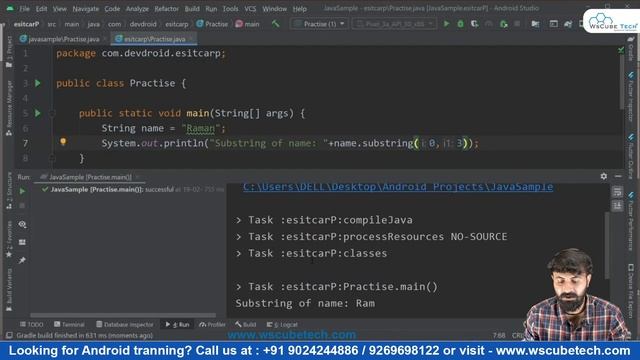The image size is (640, 360).
Task: Open the Gradle tool window on right
Action: 631,48
